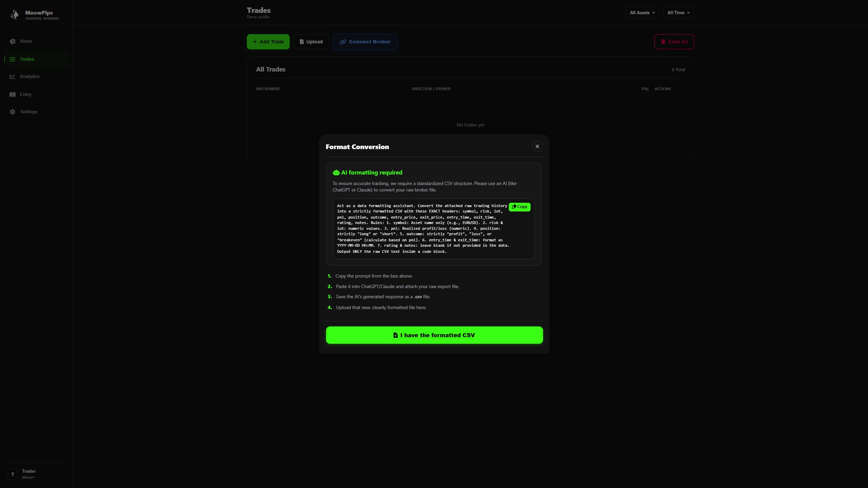
Task: Click the Connect Broker button
Action: (365, 42)
